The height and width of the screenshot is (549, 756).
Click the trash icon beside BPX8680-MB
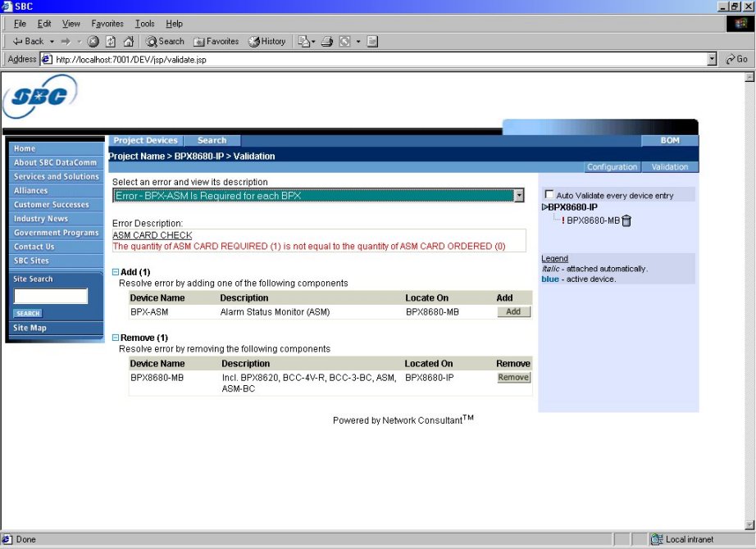coord(626,220)
